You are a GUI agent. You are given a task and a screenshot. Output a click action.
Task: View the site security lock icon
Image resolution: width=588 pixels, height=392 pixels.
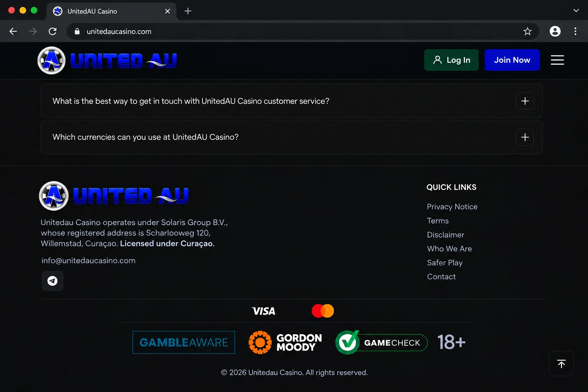[x=77, y=31]
